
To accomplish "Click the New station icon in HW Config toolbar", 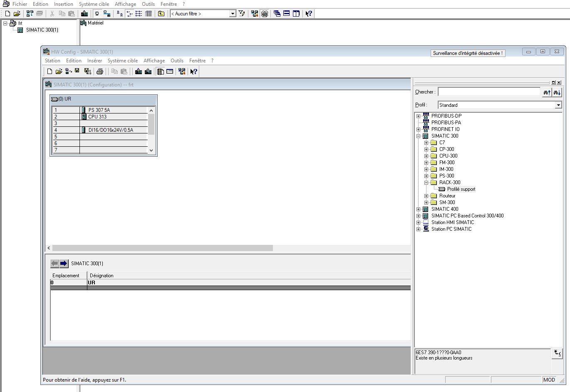I will pos(50,71).
